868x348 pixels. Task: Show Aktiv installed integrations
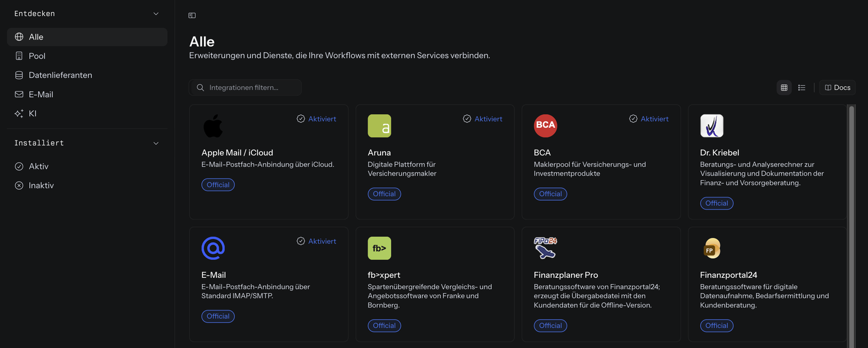click(87, 167)
